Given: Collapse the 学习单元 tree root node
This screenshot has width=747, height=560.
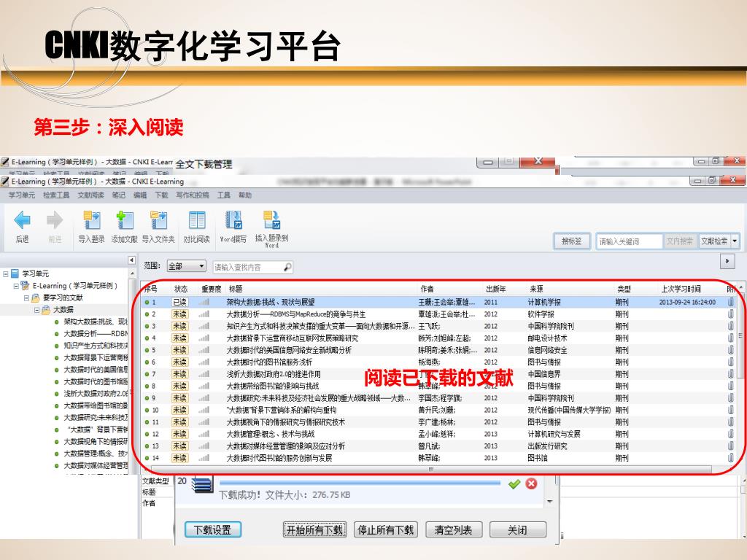Looking at the screenshot, I should pyautogui.click(x=5, y=274).
